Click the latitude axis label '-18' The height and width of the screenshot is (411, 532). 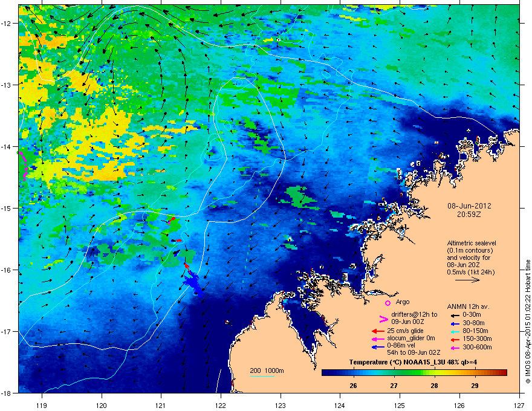pyautogui.click(x=6, y=393)
